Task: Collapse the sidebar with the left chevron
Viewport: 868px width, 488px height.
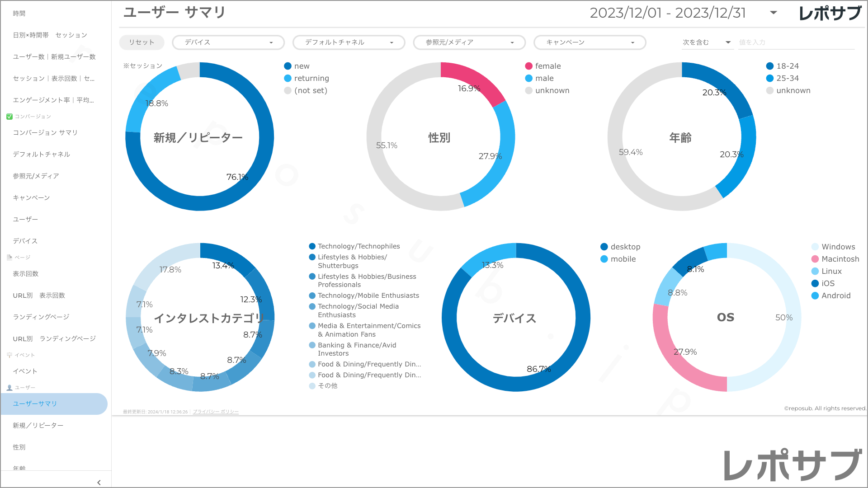Action: point(99,482)
